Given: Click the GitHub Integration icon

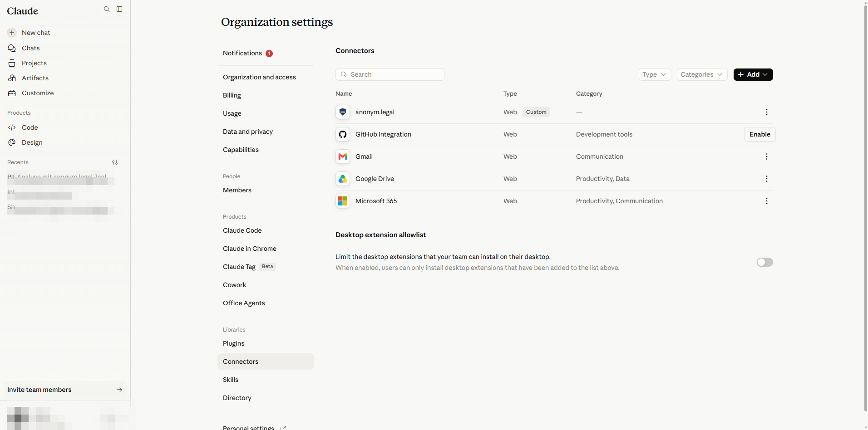Looking at the screenshot, I should coord(343,134).
